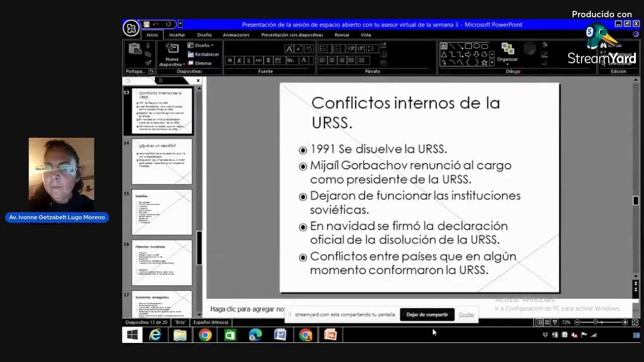Click Dejar de compartir button
This screenshot has width=644, height=362.
[427, 315]
